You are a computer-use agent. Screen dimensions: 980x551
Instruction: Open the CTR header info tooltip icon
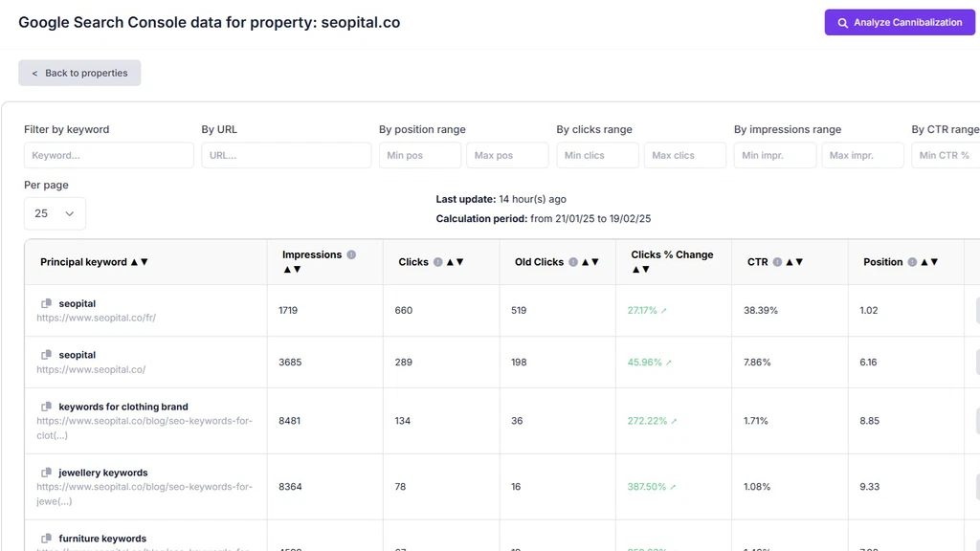pos(775,261)
